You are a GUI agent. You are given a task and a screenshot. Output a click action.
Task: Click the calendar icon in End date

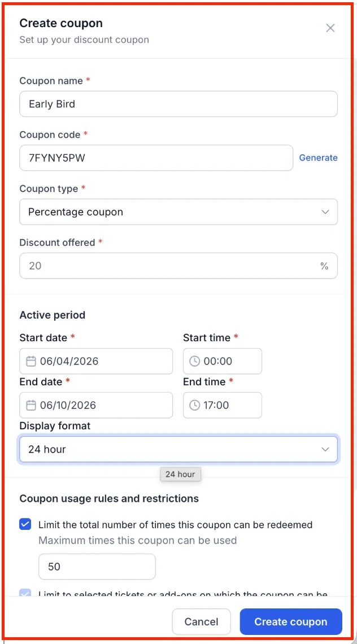pyautogui.click(x=31, y=406)
